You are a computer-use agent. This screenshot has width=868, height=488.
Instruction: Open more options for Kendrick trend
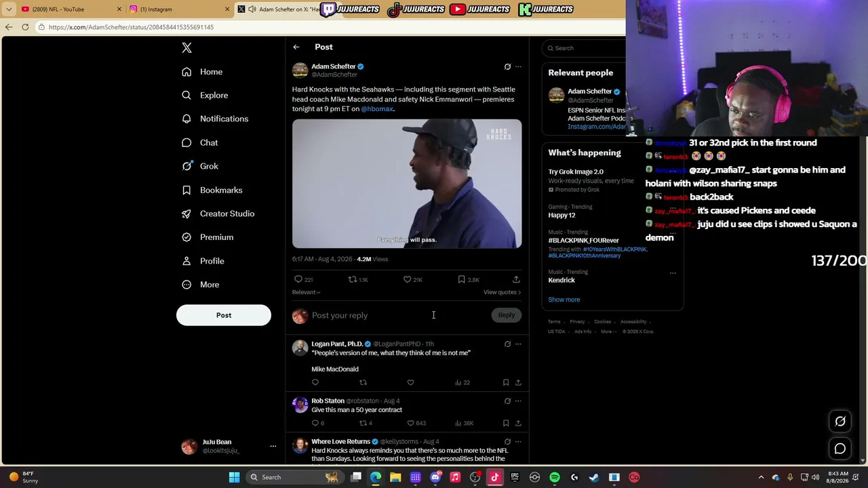[673, 273]
